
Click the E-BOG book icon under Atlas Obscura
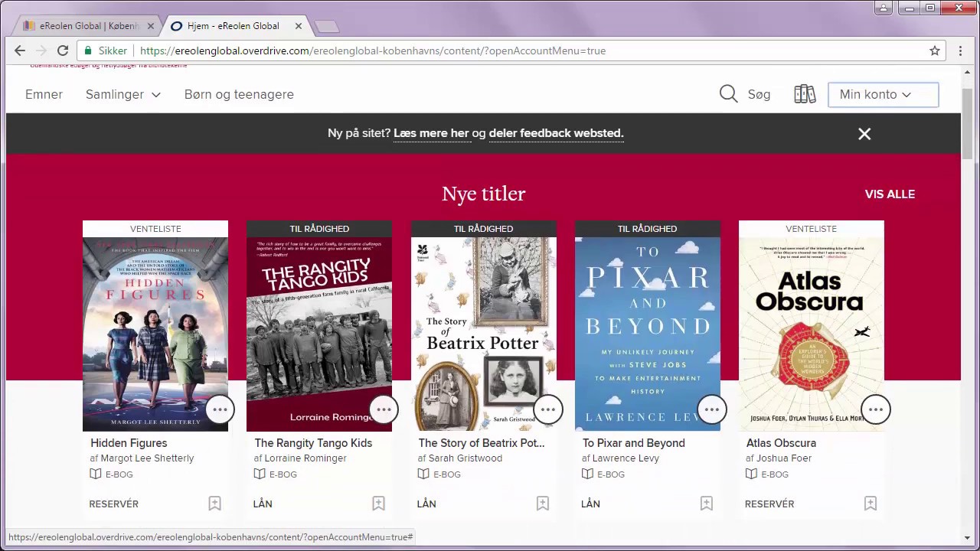(751, 474)
